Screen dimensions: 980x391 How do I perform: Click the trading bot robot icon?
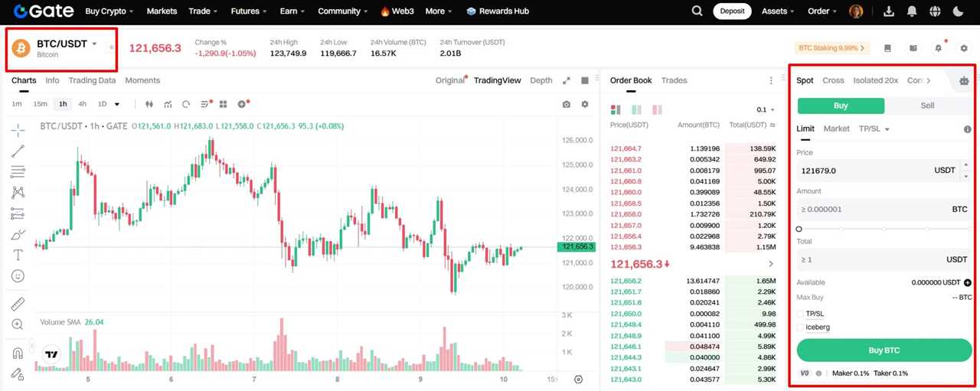pyautogui.click(x=963, y=80)
